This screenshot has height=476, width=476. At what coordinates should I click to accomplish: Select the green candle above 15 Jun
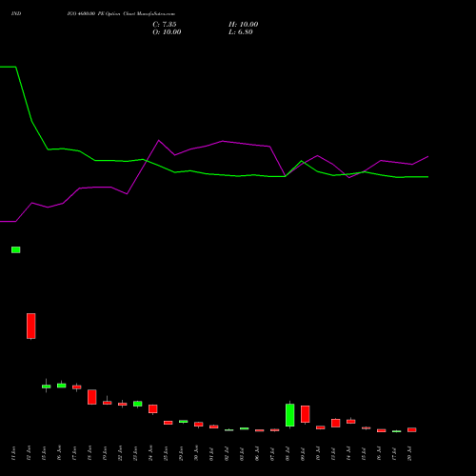pos(47,387)
